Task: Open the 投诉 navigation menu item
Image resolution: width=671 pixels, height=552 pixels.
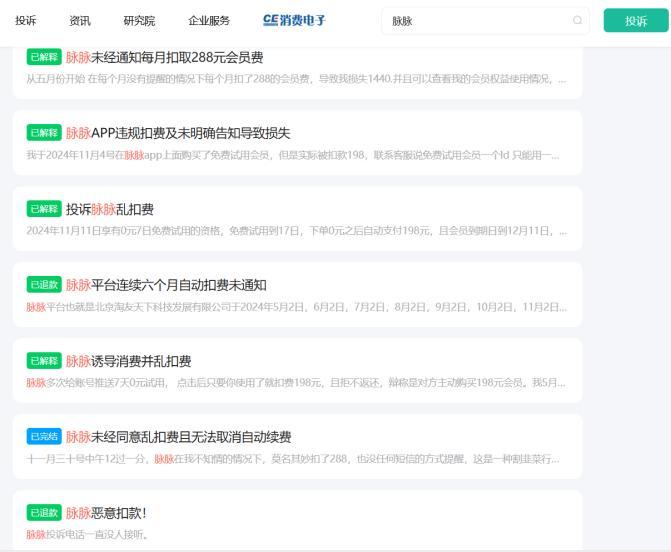Action: point(25,21)
